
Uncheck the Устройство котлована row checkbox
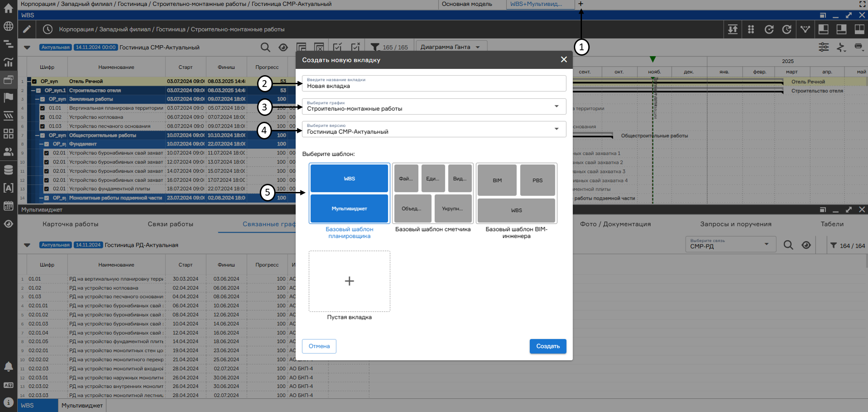[43, 117]
